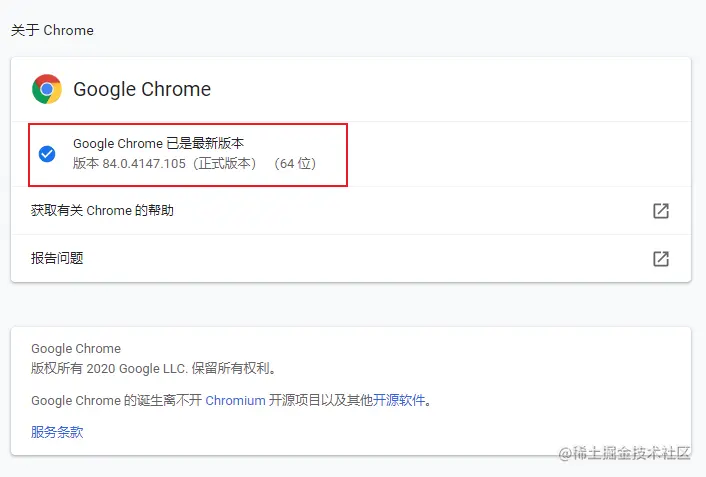This screenshot has height=477, width=706.
Task: Click the Google Chrome label in bottom card
Action: [x=76, y=349]
